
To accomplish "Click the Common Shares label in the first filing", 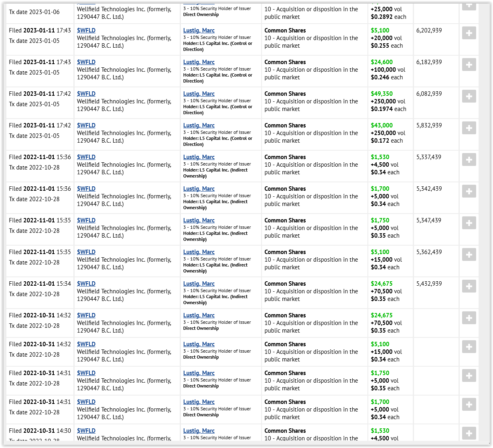I will point(285,30).
